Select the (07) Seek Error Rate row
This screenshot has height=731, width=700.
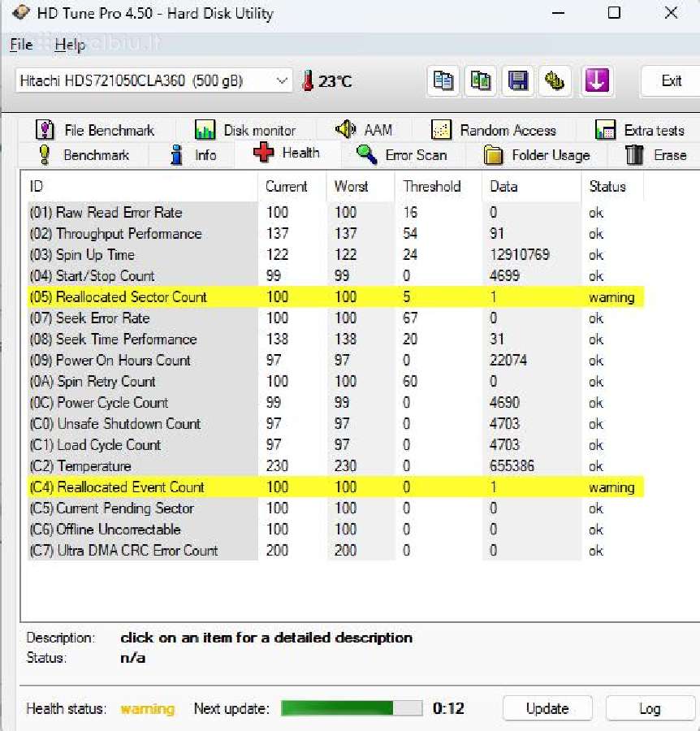pyautogui.click(x=335, y=318)
